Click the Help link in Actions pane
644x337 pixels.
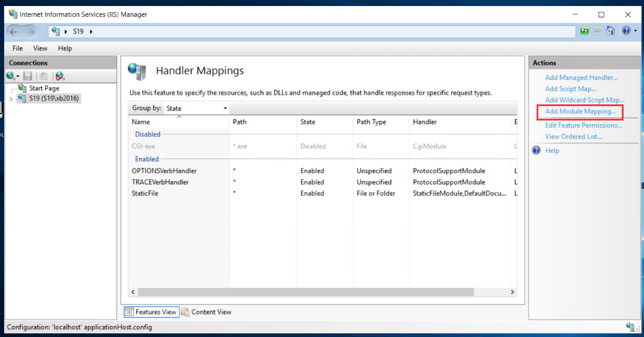(x=552, y=151)
